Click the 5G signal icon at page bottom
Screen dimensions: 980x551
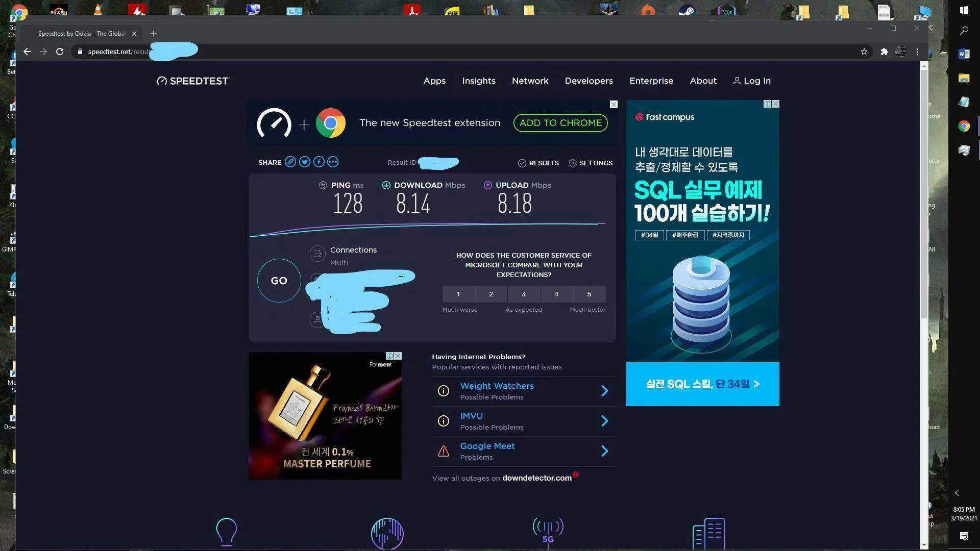point(548,532)
